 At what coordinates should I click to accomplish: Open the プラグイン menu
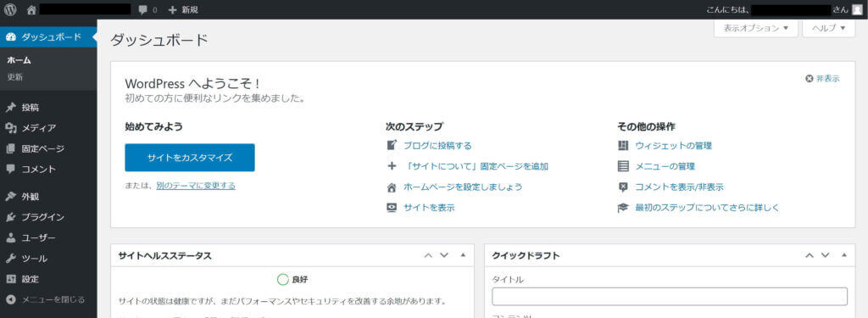(x=48, y=217)
